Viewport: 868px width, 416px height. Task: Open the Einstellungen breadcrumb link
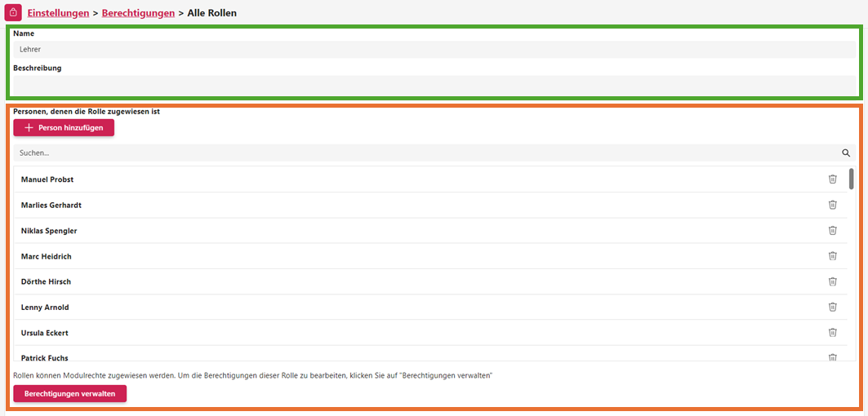(58, 13)
